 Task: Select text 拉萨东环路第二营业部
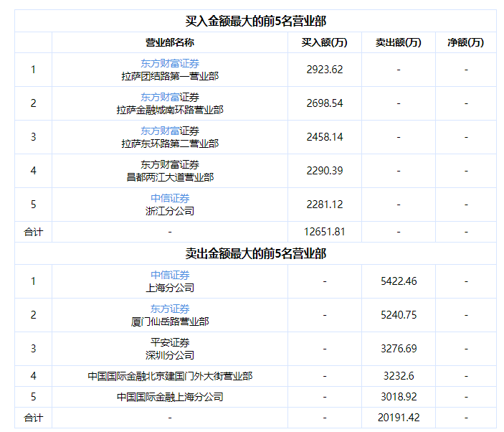tap(170, 144)
